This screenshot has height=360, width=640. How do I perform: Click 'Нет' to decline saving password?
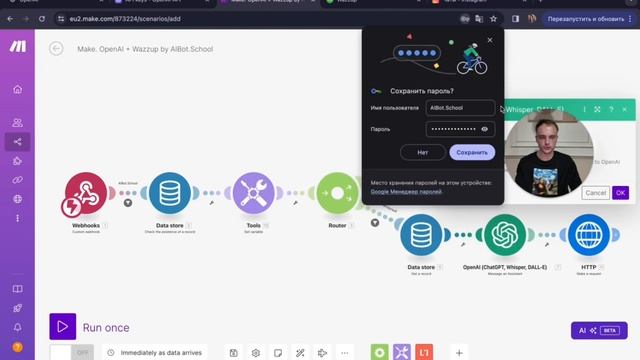(x=422, y=152)
